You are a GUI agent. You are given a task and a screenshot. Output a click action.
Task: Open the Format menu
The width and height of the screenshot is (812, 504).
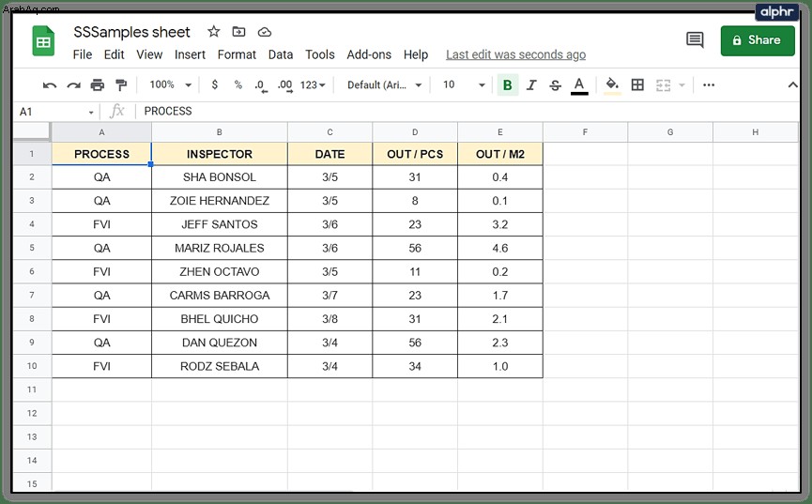coord(237,54)
